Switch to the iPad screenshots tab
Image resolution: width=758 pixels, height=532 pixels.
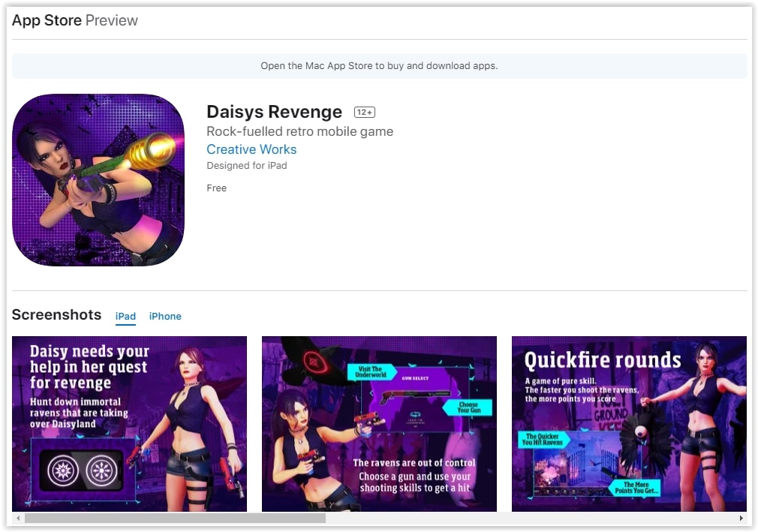pos(125,317)
